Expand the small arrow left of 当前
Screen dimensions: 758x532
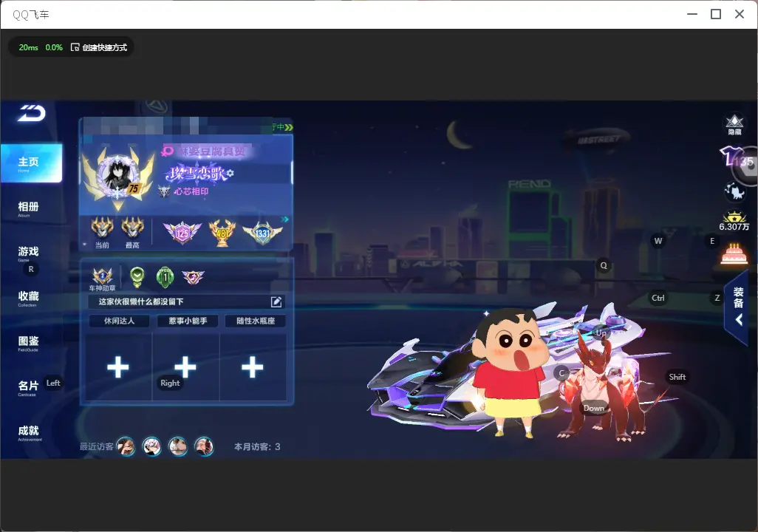pyautogui.click(x=85, y=245)
